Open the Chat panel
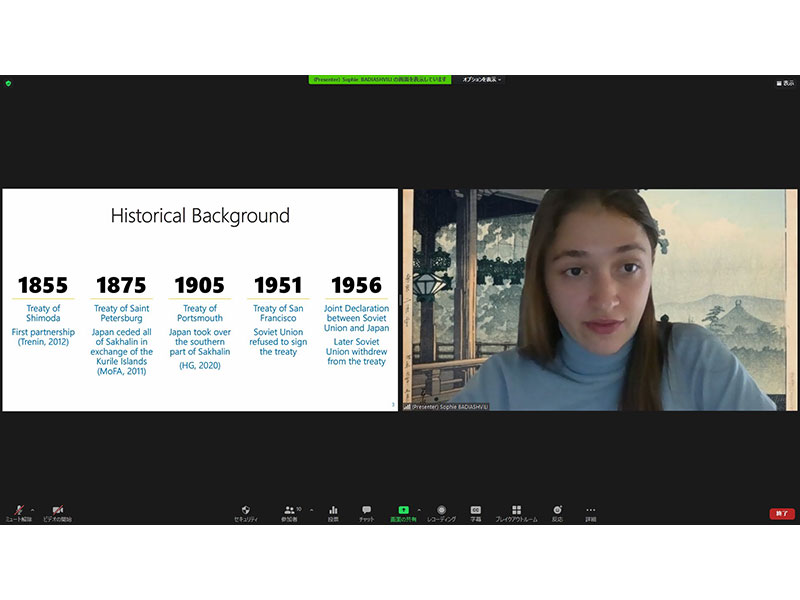Viewport: 800px width, 600px height. 366,512
